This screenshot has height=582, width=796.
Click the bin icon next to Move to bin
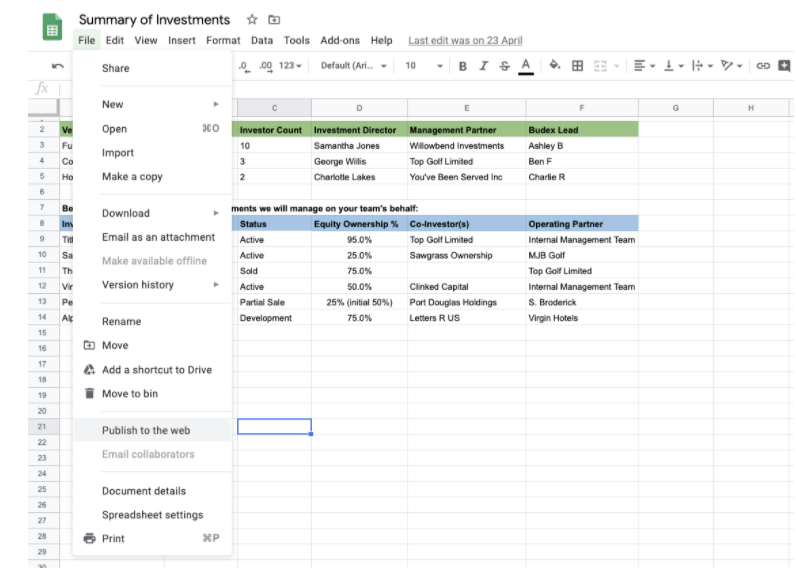click(89, 394)
